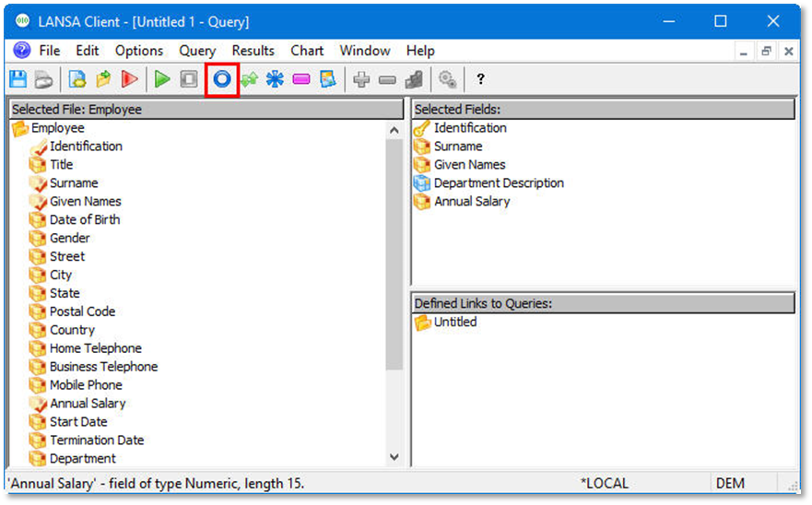Collapse the Employee folder in file tree
The image size is (812, 505).
[x=20, y=128]
